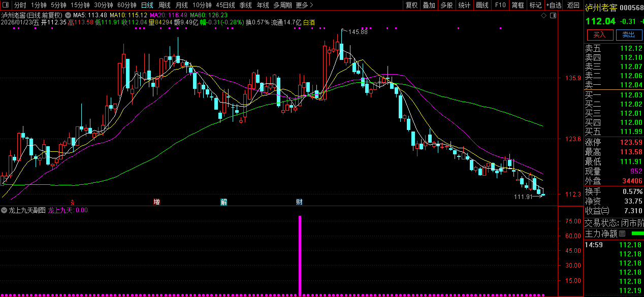Click the 145.88 high price annotation
644x297 pixels.
[358, 32]
